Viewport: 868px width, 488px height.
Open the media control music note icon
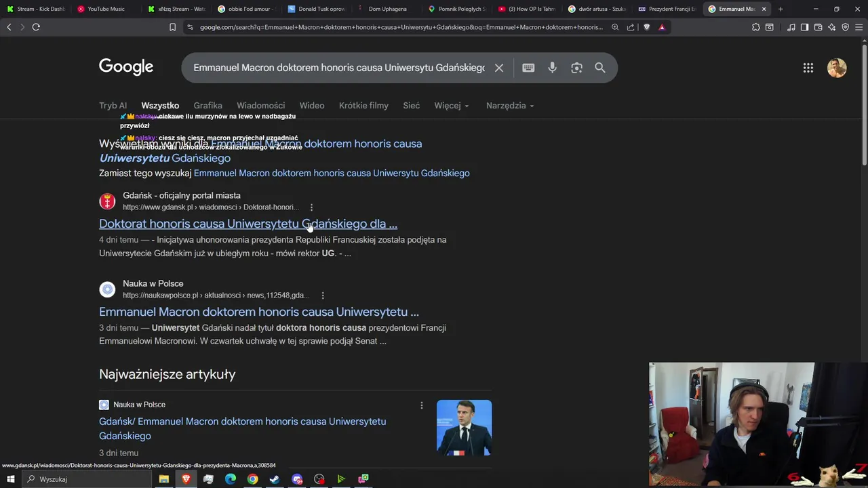coord(791,27)
